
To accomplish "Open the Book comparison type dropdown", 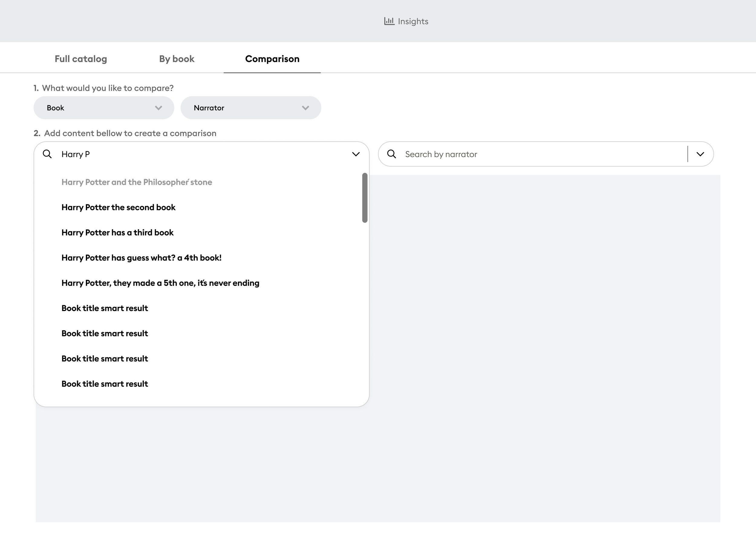I will (104, 108).
